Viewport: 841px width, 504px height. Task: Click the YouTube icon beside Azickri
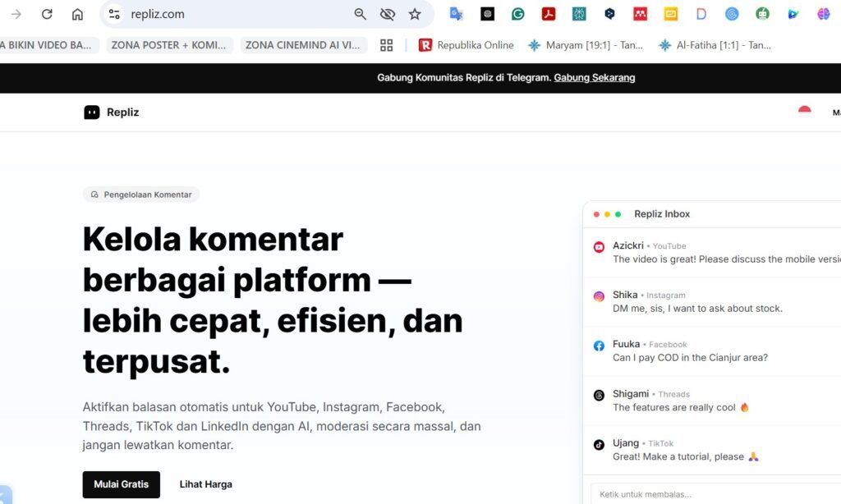[x=599, y=246]
